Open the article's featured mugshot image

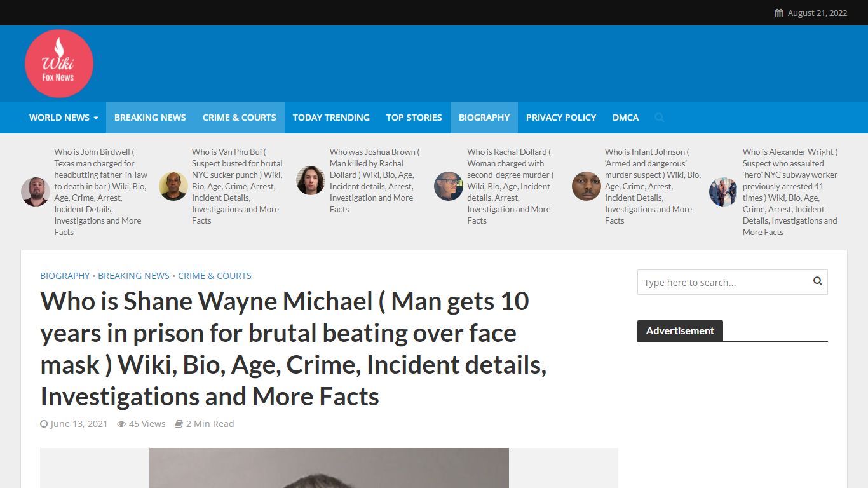329,468
